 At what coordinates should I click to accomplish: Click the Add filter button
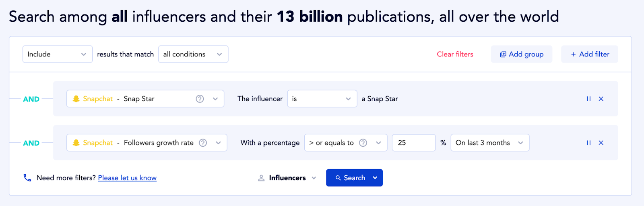[589, 54]
